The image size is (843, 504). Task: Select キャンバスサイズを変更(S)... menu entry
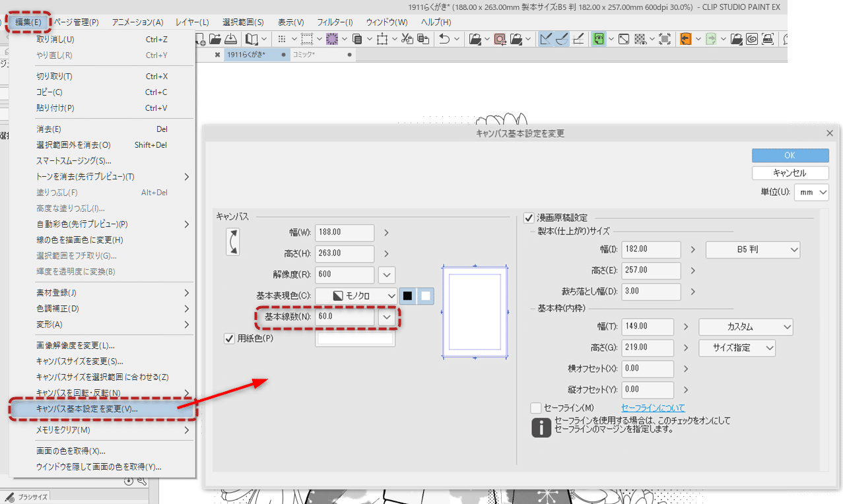(x=80, y=361)
